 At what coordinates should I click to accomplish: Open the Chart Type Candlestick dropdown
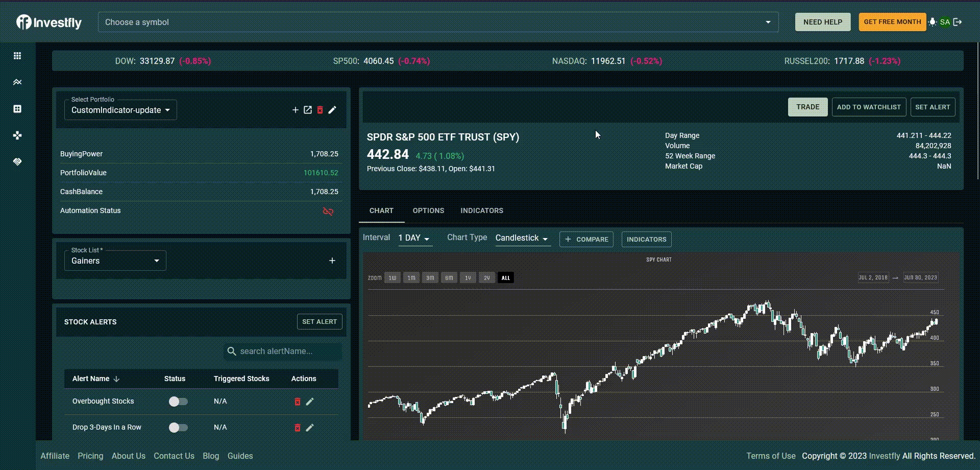523,238
